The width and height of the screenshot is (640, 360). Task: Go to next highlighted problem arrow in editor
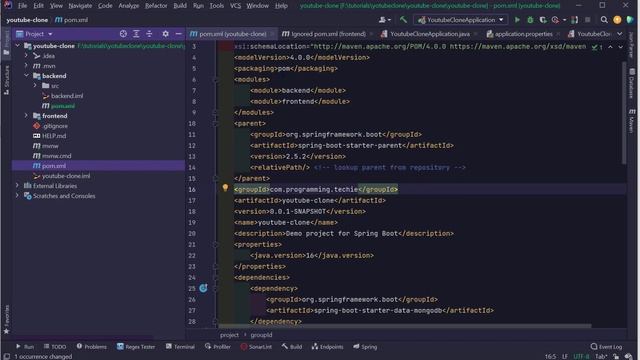click(620, 47)
